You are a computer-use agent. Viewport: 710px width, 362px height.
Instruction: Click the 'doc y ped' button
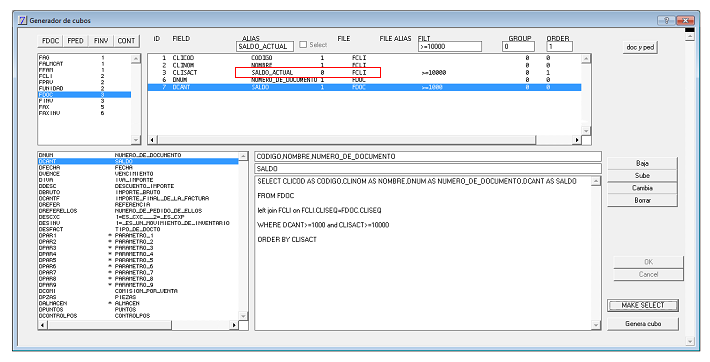click(x=640, y=47)
